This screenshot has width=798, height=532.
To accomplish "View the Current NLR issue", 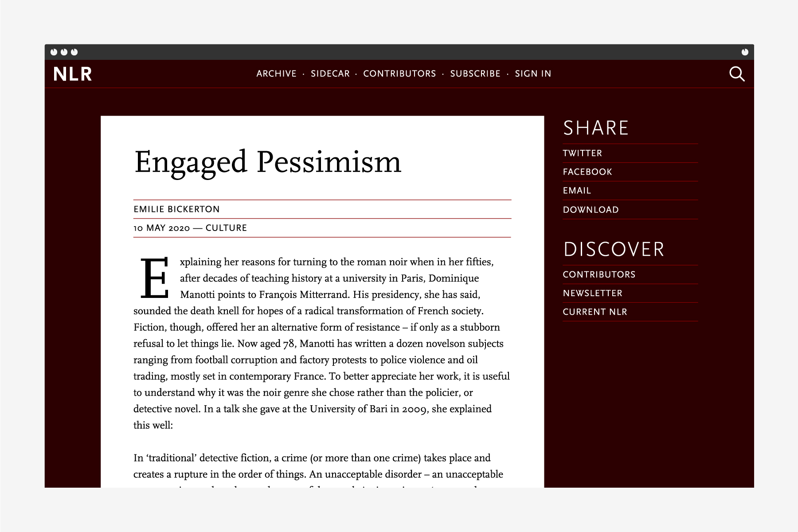I will point(595,312).
